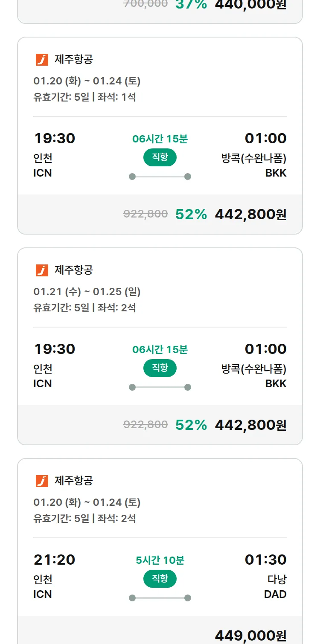Select the 449,000원 Da Nang fare
This screenshot has height=644, width=320.
250,635
